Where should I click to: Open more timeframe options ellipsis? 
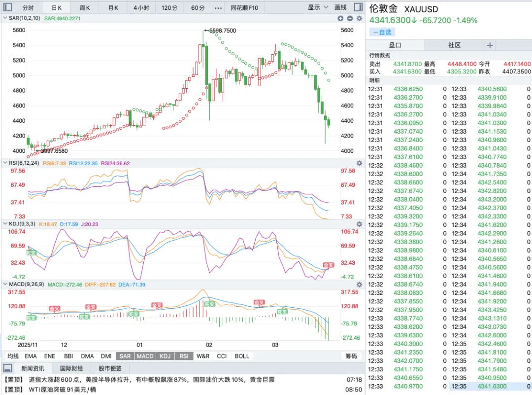218,8
